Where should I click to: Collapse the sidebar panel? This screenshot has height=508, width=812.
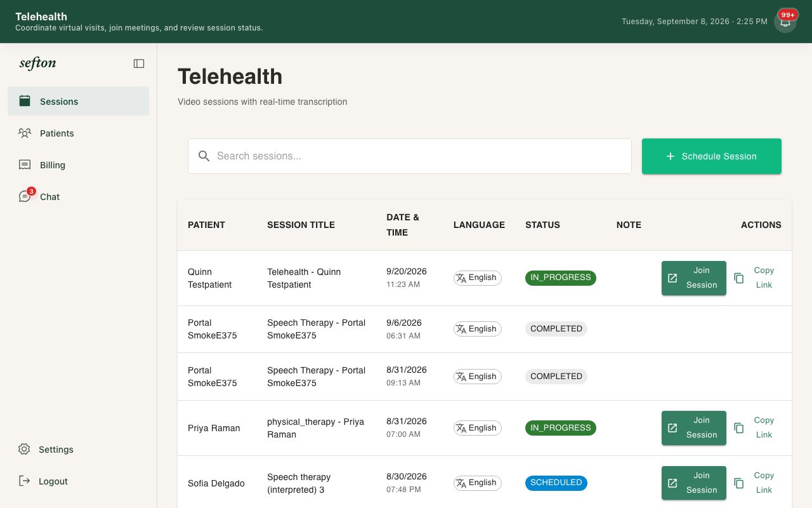pyautogui.click(x=139, y=63)
